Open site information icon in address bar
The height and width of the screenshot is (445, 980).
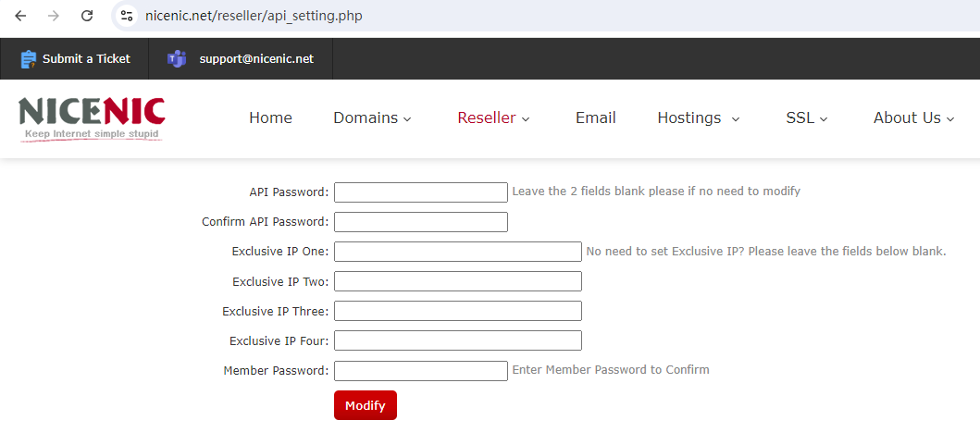(x=128, y=16)
